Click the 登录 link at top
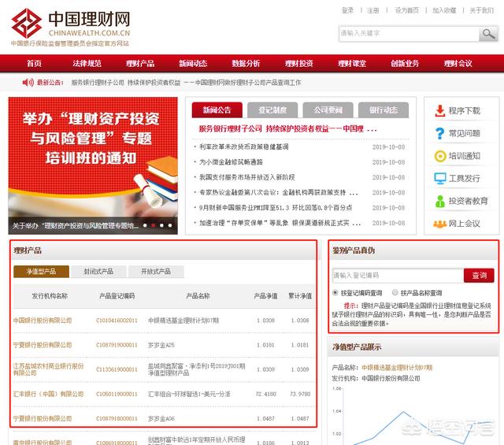Viewport: 504px width, 445px height. (x=347, y=10)
